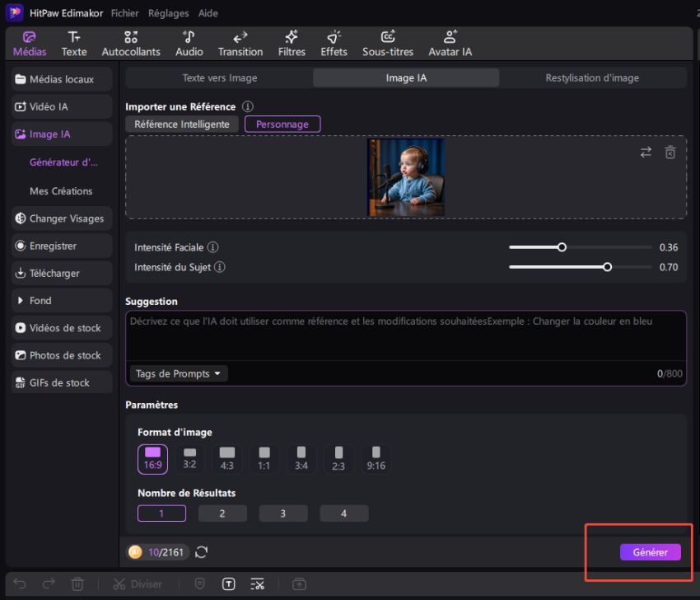Open the Transition panel
This screenshot has width=700, height=600.
[240, 44]
